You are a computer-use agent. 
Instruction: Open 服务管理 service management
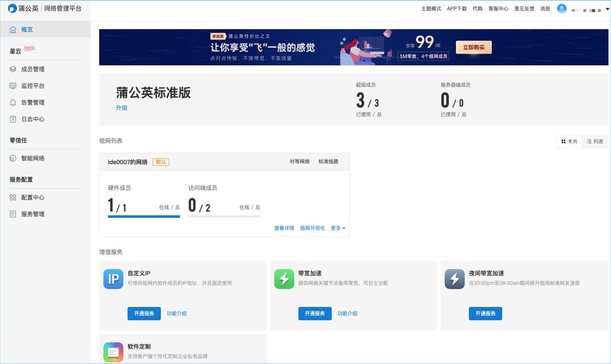pyautogui.click(x=33, y=214)
